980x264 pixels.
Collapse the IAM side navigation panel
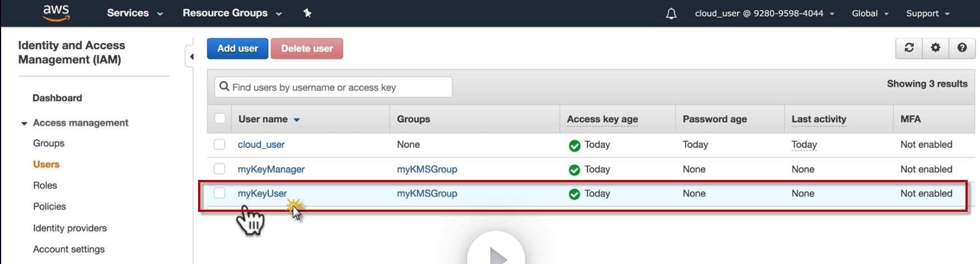click(x=191, y=57)
